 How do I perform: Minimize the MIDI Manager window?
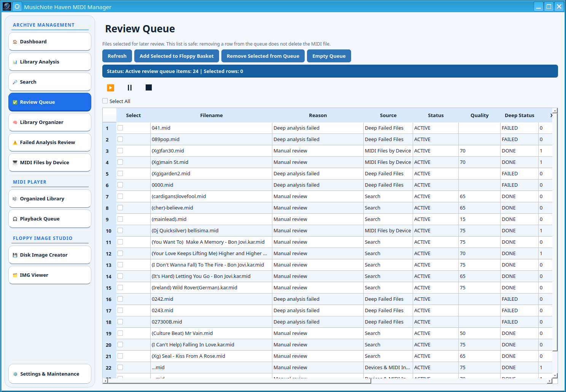pyautogui.click(x=539, y=6)
